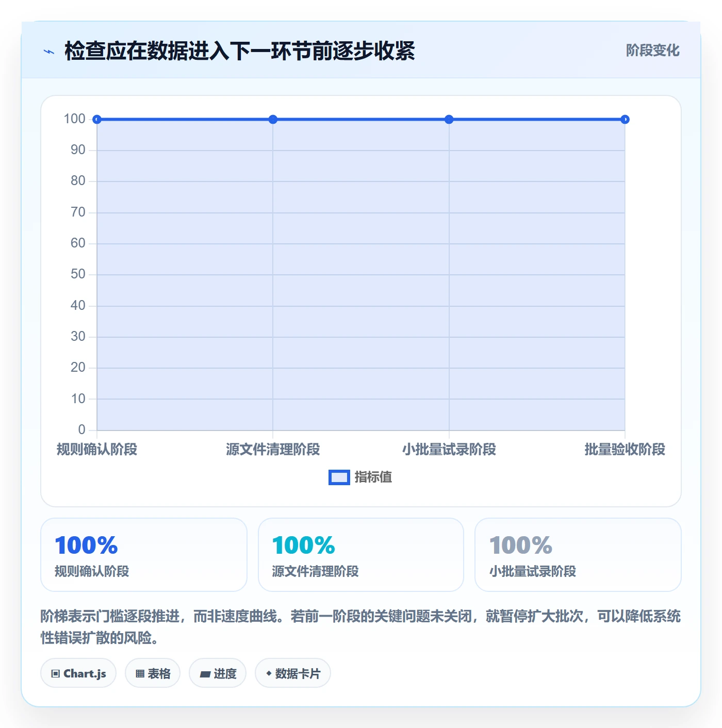Image resolution: width=722 pixels, height=728 pixels.
Task: Click the 源文件清理阶段 x-axis label
Action: 273,450
